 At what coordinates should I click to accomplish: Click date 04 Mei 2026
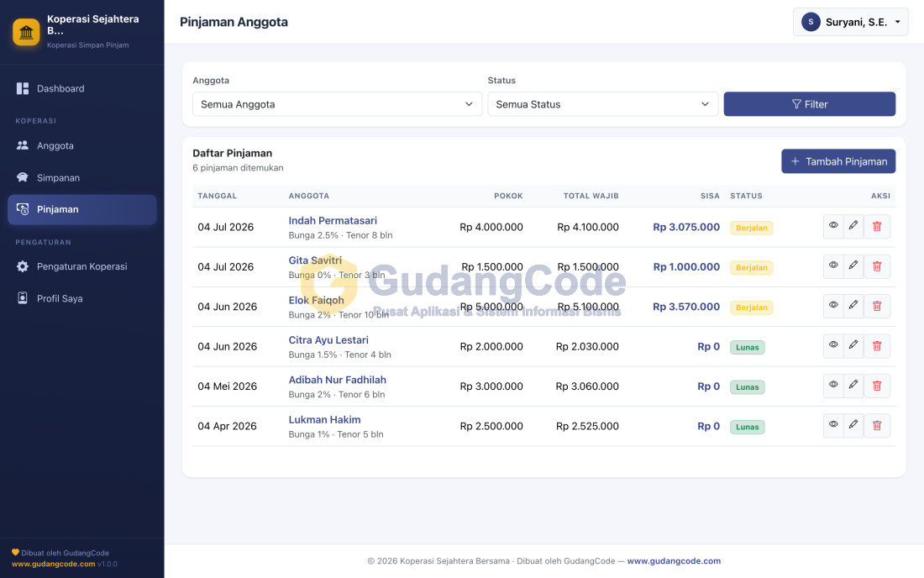227,386
